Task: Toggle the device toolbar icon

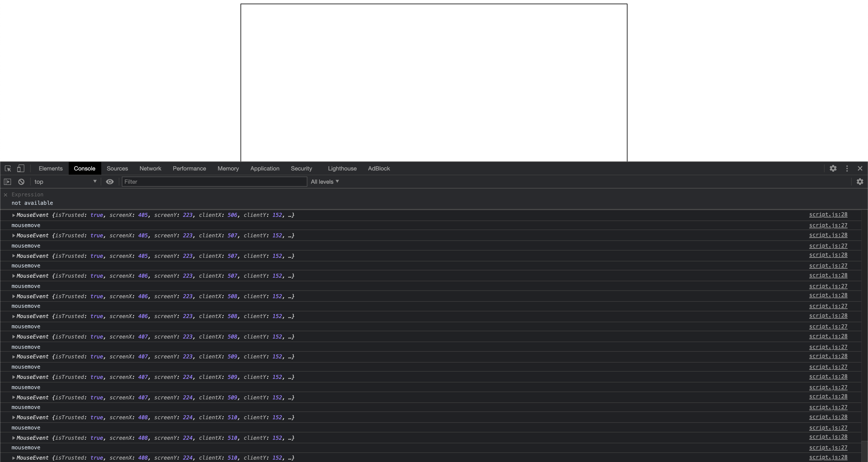Action: pos(20,168)
